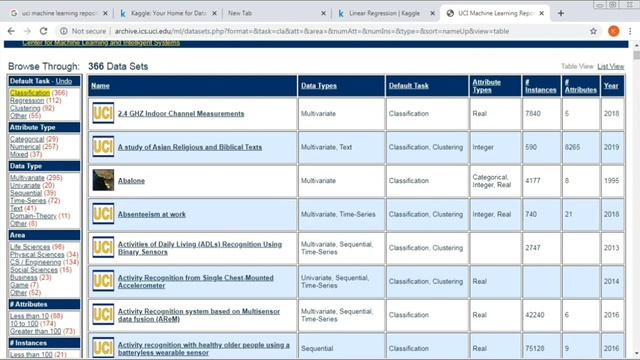This screenshot has width=640, height=360.
Task: Sort table by # Instances column
Action: pos(540,86)
